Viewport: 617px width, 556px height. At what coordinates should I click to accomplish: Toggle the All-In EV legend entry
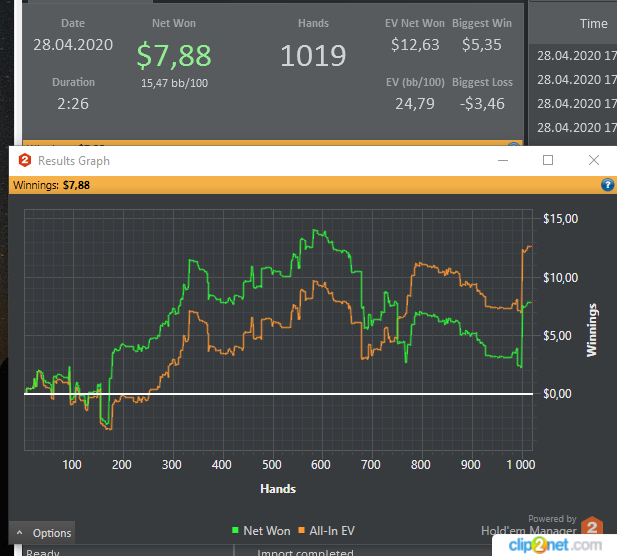point(327,530)
